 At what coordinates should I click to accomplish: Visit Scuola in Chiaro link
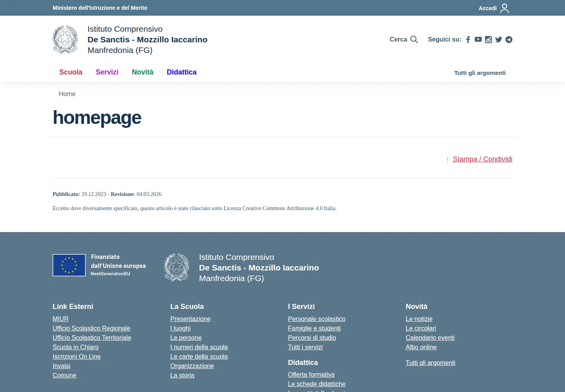(76, 347)
